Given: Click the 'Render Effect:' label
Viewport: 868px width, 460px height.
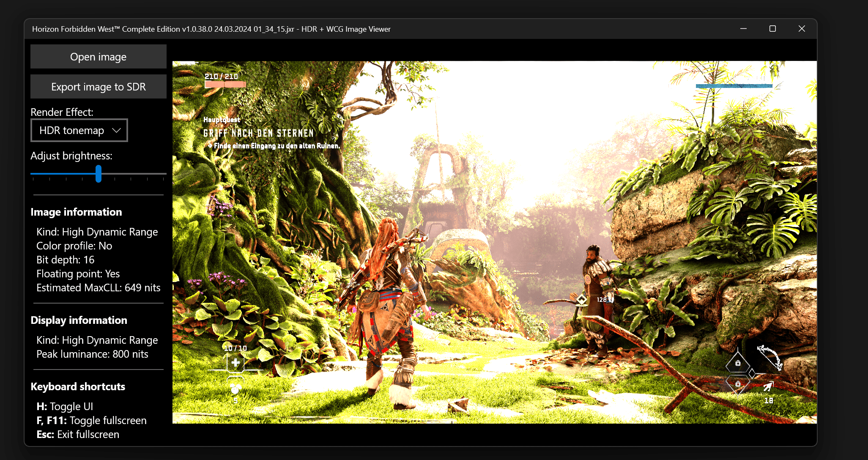Looking at the screenshot, I should pos(62,112).
